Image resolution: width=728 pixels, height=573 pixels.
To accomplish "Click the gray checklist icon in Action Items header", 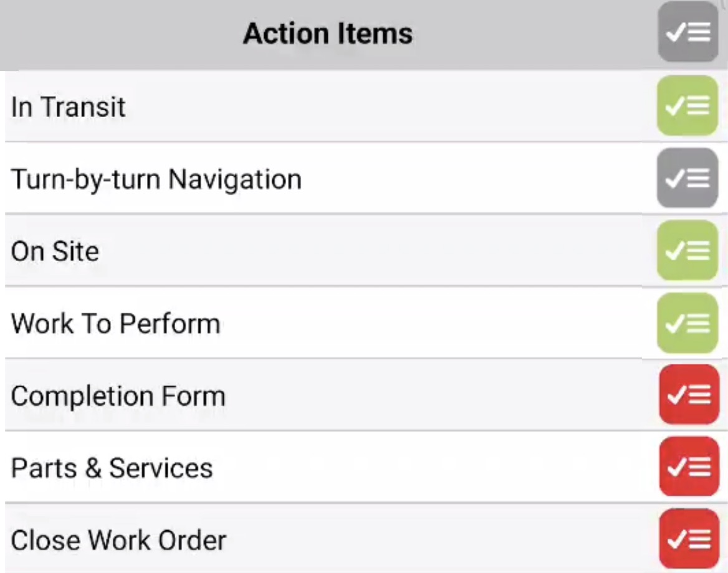I will pos(688,32).
